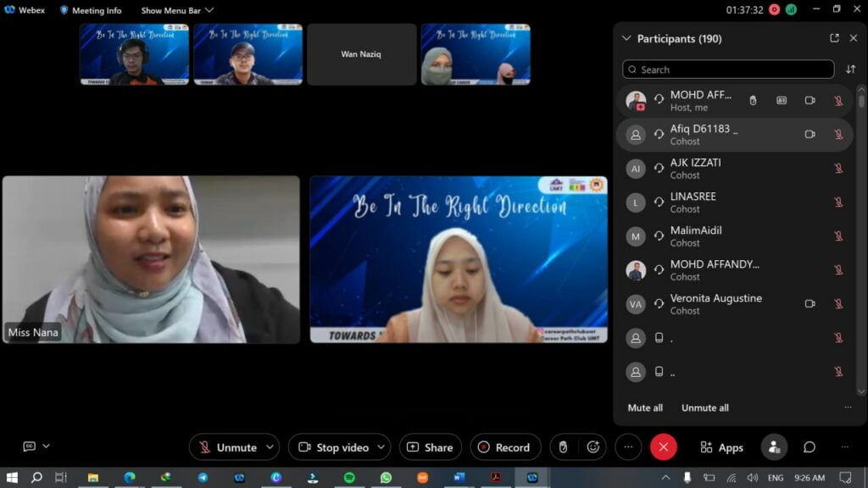This screenshot has height=488, width=868.
Task: Open the Apps panel
Action: 721,447
